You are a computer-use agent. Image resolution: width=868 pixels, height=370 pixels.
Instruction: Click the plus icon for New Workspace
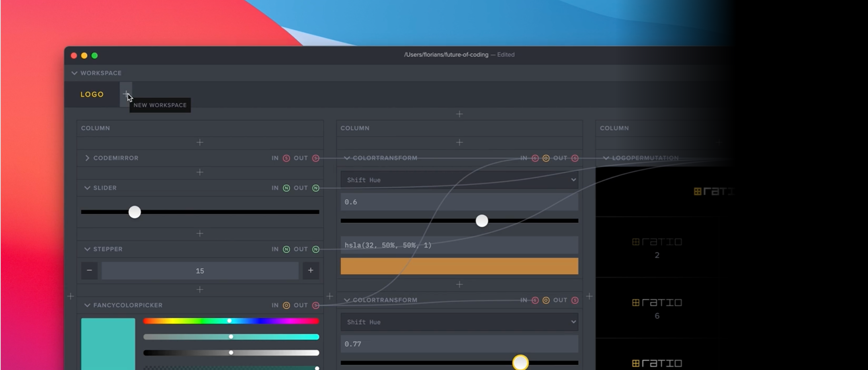pos(126,95)
